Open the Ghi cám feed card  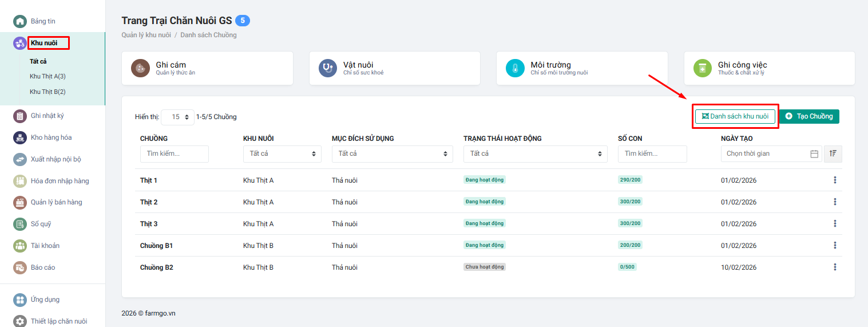[x=207, y=68]
